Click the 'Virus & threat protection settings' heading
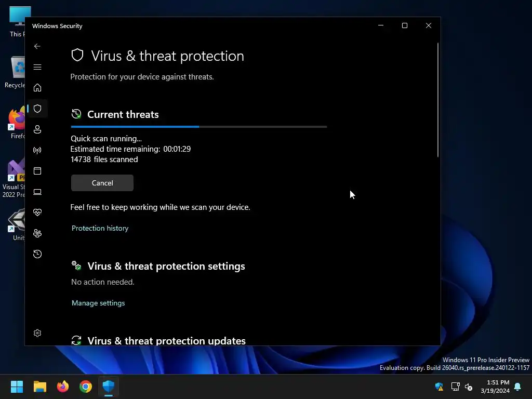The width and height of the screenshot is (532, 399). point(166,266)
